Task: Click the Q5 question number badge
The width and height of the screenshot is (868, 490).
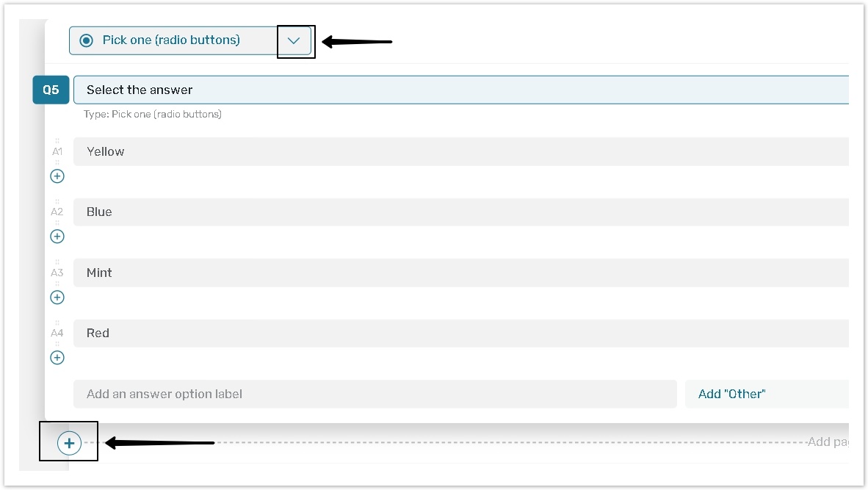Action: coord(51,90)
